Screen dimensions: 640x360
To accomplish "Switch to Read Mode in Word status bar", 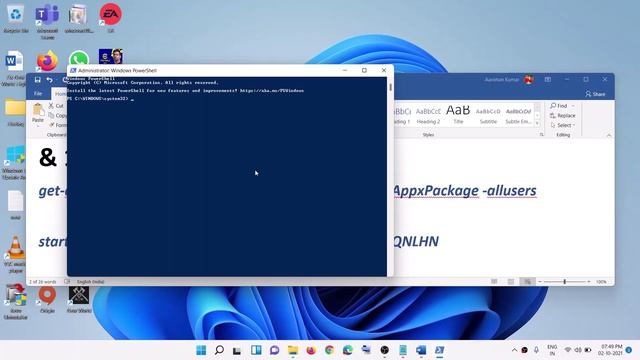I will tap(494, 282).
